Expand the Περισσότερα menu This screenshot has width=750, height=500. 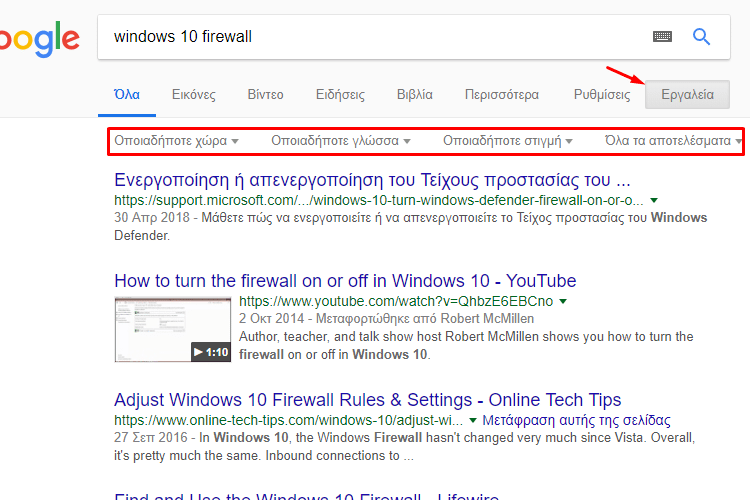(502, 94)
